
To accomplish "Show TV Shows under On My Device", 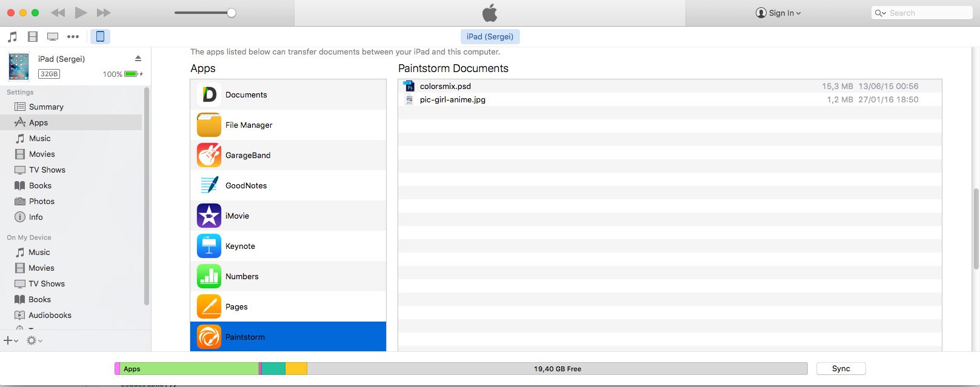I will click(71, 283).
